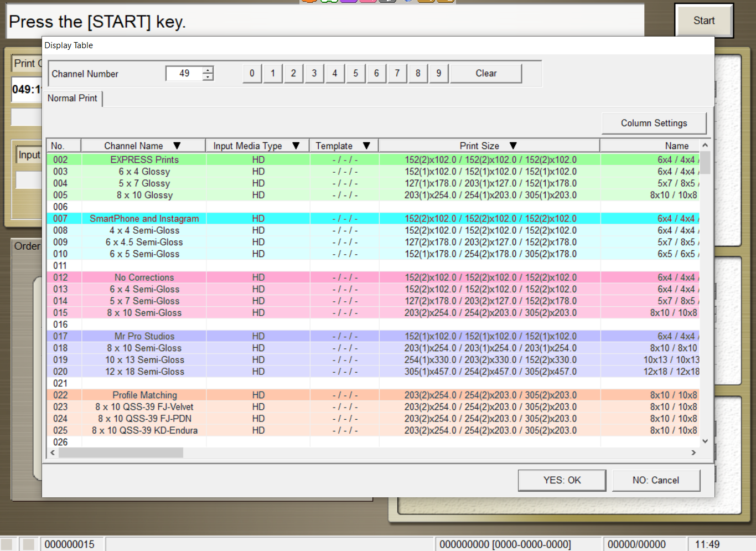756x551 pixels.
Task: Click digit 6 keypad button
Action: tap(376, 73)
